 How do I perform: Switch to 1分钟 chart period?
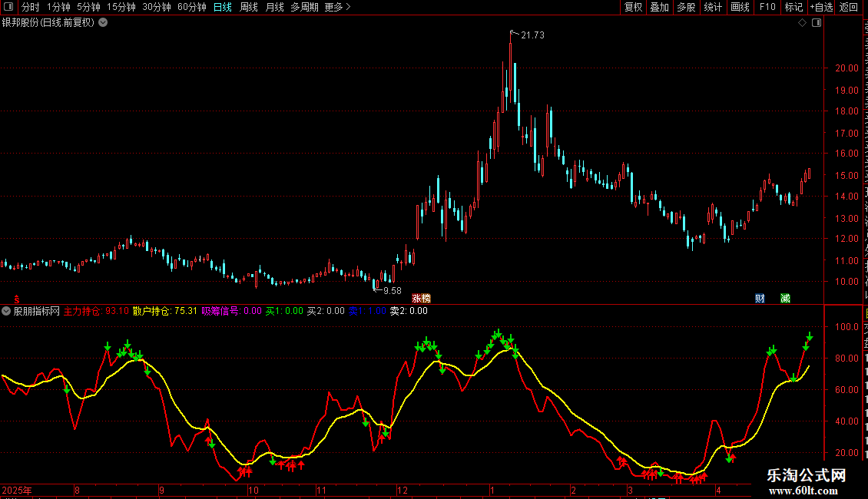[58, 7]
